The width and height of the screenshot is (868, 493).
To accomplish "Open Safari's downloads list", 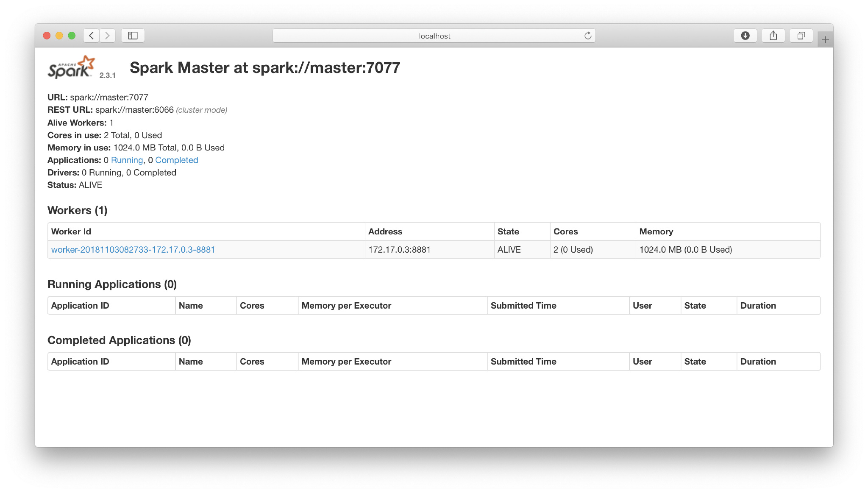I will click(x=745, y=36).
